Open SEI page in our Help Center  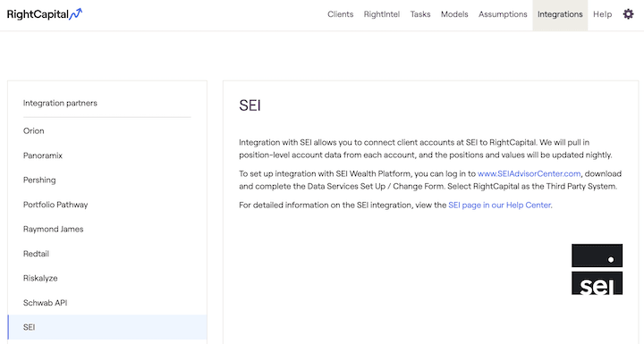[x=499, y=205]
